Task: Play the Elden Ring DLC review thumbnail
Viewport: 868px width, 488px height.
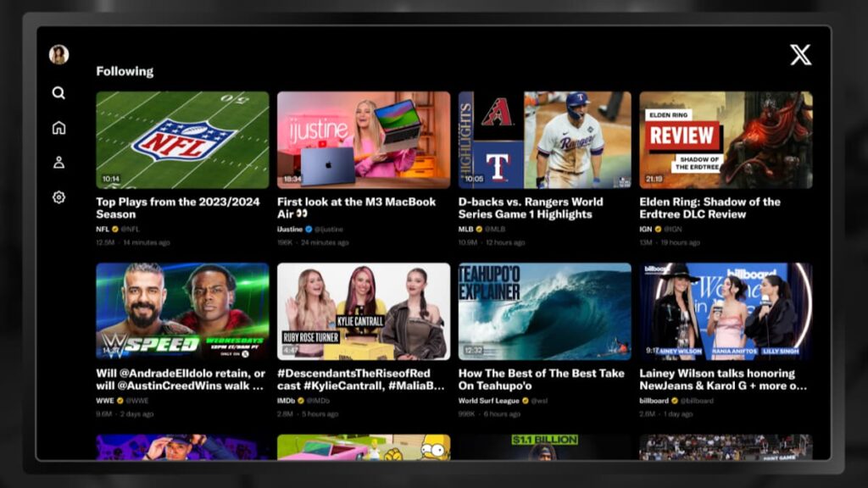Action: point(725,138)
